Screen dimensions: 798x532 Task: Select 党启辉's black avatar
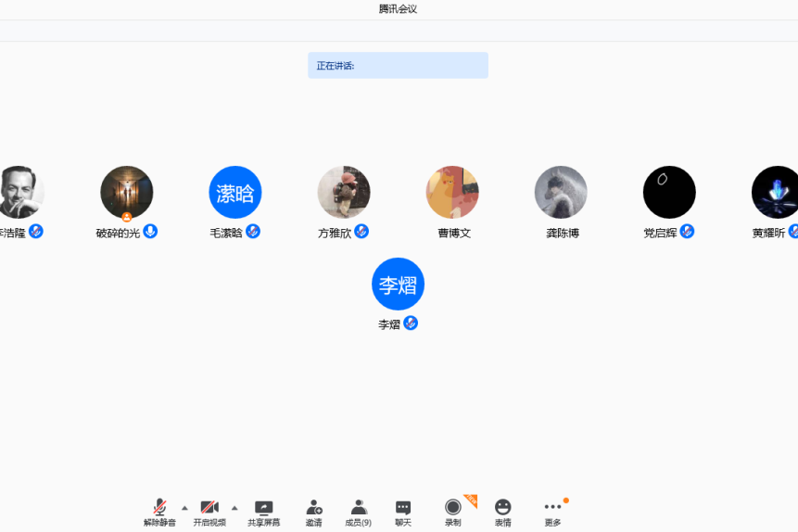(x=669, y=192)
